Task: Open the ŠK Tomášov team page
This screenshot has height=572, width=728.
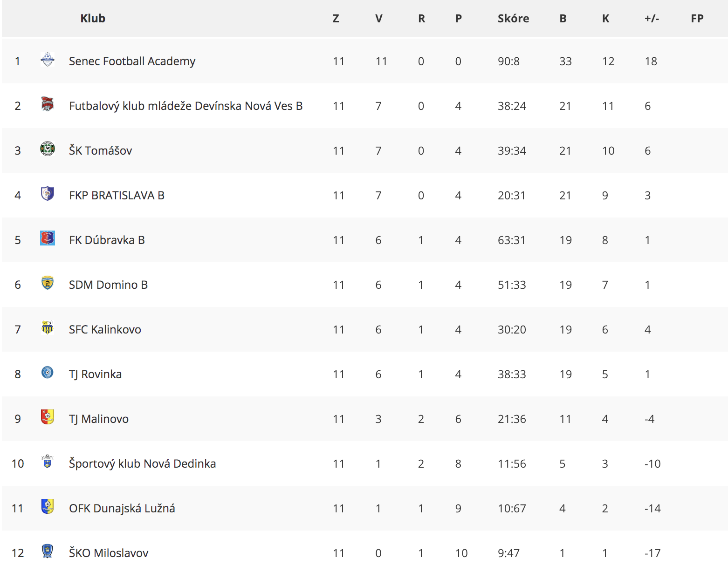Action: (100, 150)
